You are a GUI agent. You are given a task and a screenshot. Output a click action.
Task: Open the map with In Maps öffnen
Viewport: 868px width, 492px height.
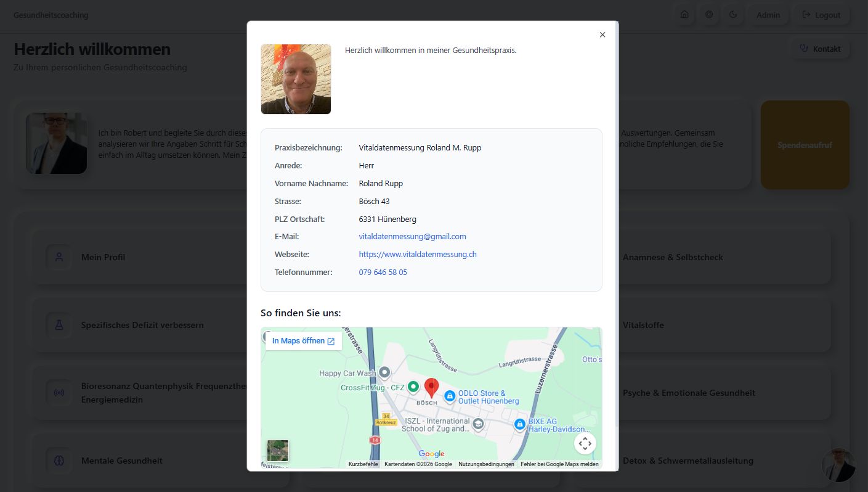pyautogui.click(x=298, y=340)
